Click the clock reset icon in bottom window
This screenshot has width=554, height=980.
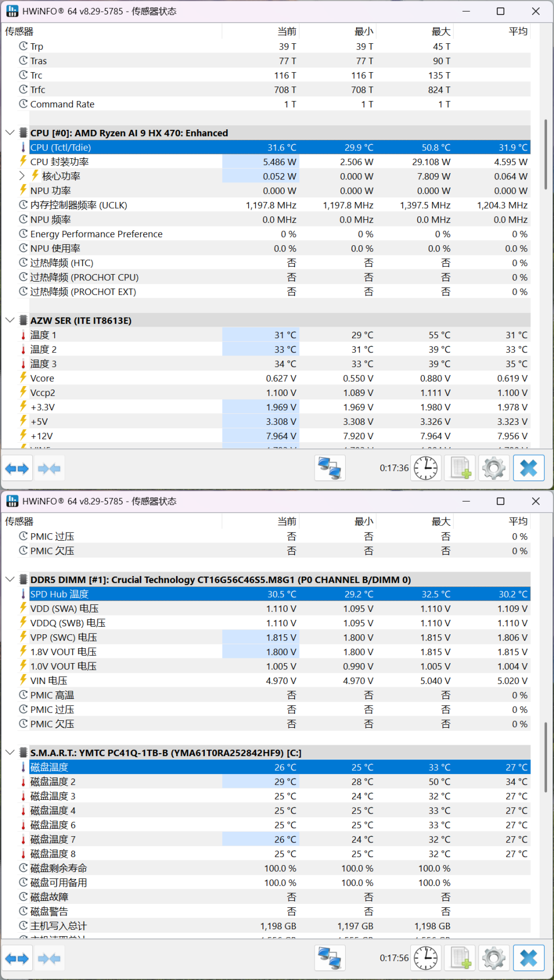point(425,958)
